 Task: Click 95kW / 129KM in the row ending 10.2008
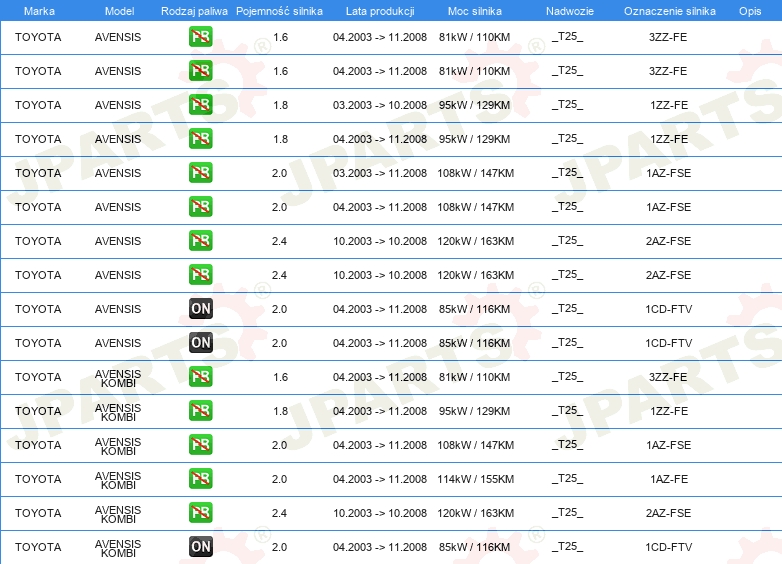click(474, 105)
